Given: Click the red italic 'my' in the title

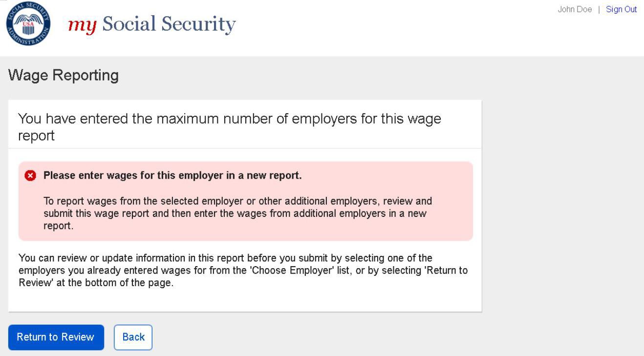Looking at the screenshot, I should 81,24.
